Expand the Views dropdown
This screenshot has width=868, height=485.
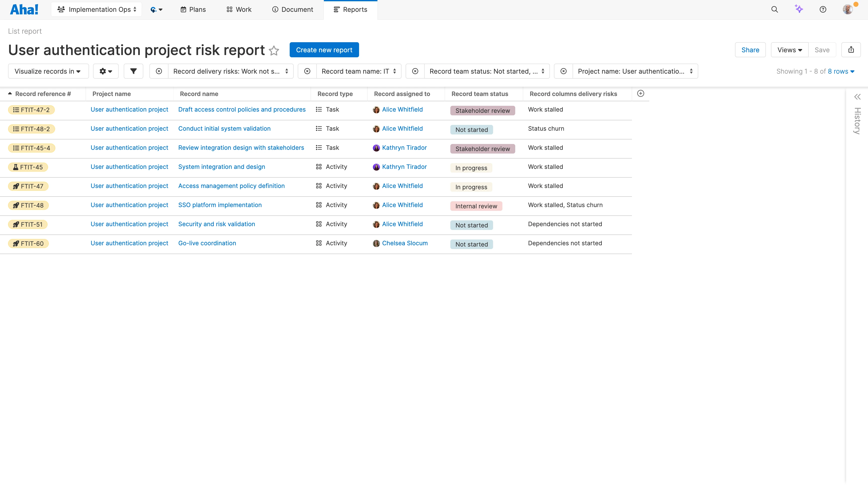click(789, 50)
